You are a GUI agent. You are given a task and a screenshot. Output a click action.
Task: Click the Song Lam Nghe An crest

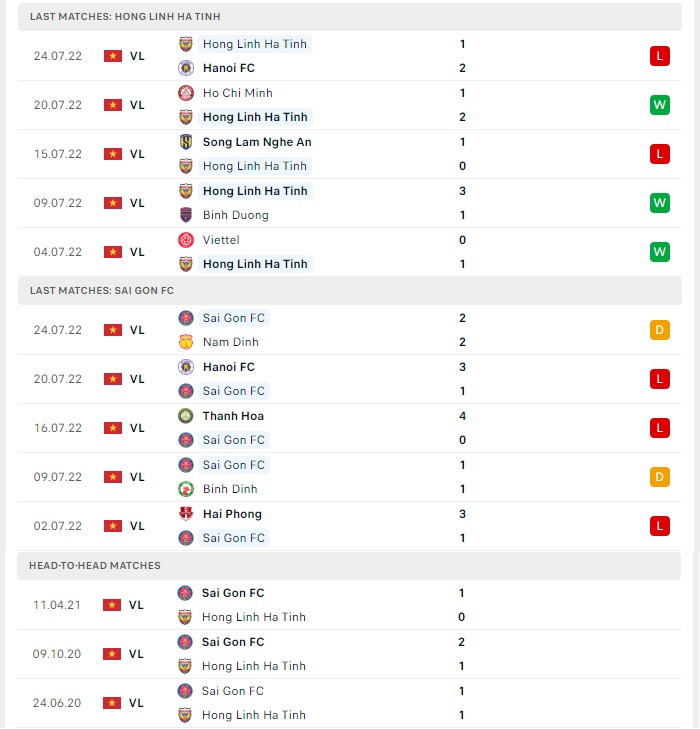point(186,142)
